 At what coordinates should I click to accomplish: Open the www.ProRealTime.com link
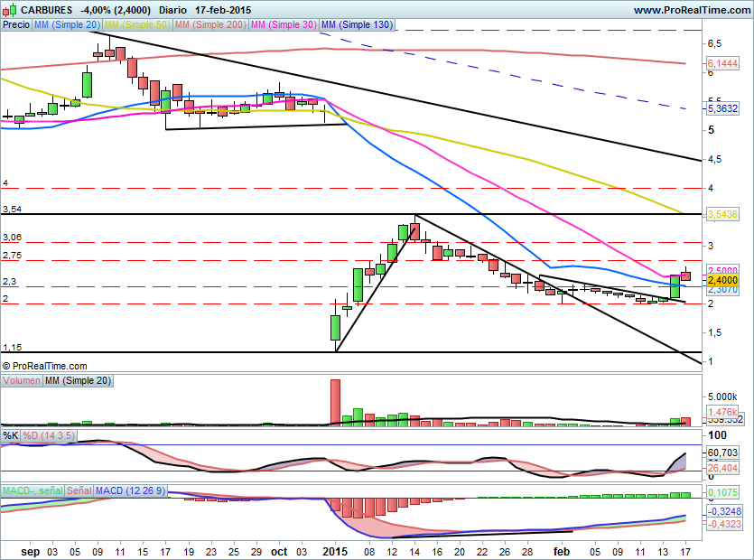tap(691, 10)
